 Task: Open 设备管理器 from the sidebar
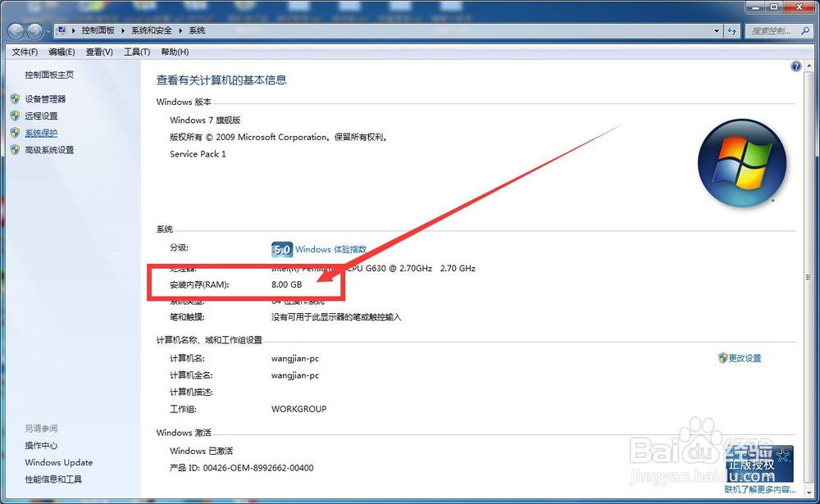click(x=45, y=99)
